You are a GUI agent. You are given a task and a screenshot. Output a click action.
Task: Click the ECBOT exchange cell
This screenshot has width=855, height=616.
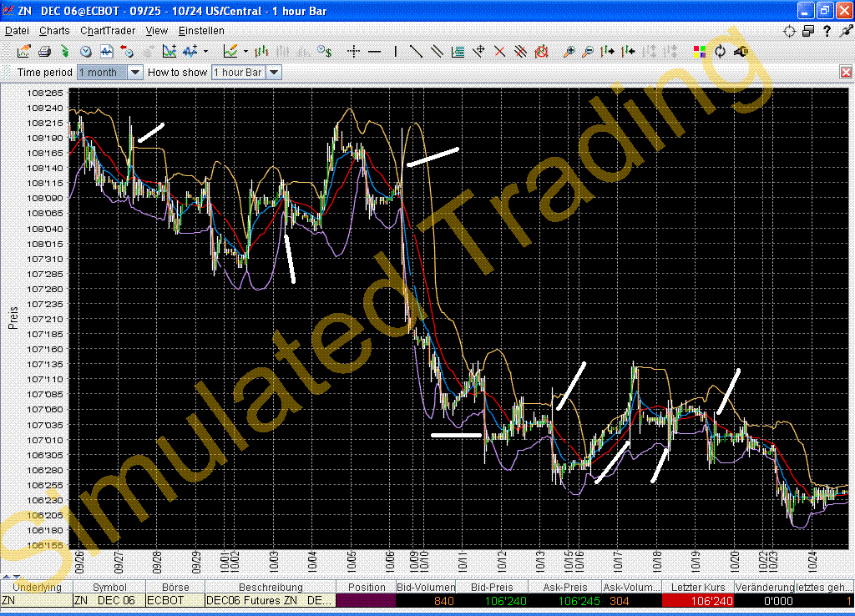(175, 601)
